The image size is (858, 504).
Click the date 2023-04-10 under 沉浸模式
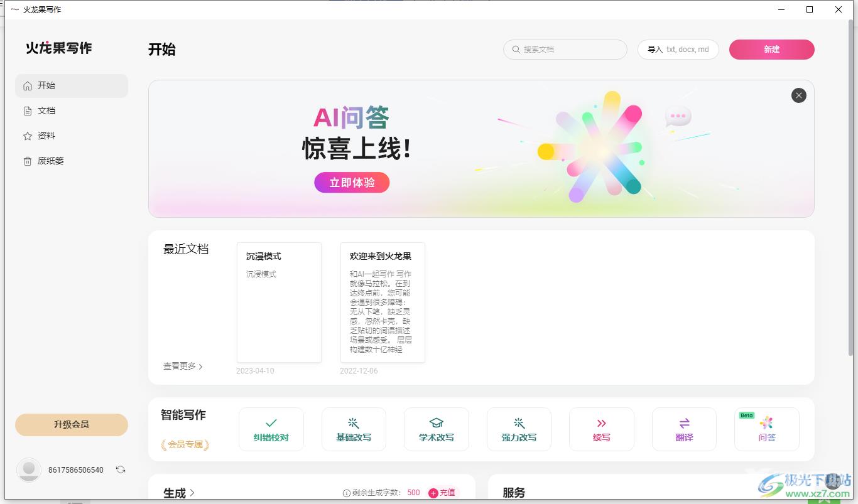255,371
